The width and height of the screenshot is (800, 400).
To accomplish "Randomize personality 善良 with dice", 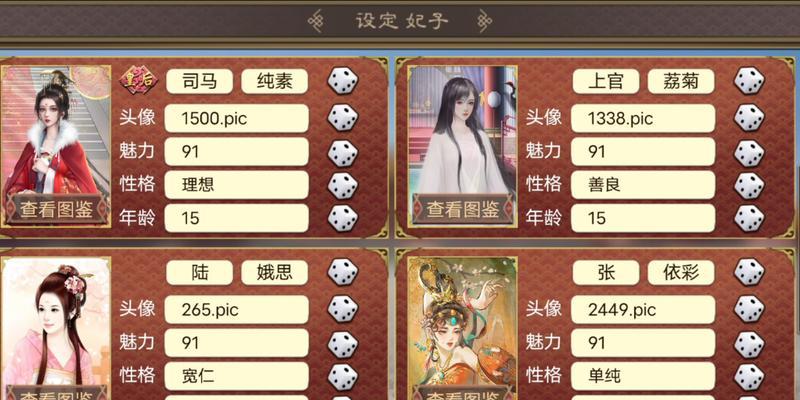I will [749, 185].
